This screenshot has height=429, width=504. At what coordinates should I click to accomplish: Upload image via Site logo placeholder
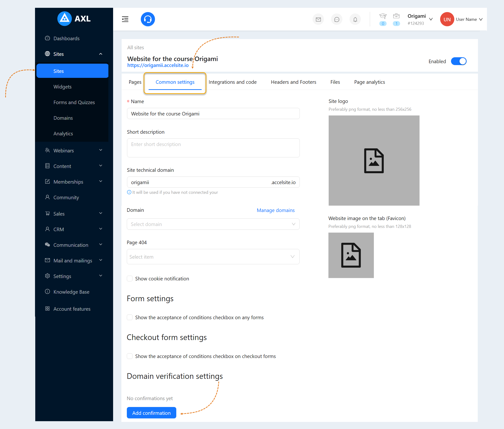pos(374,160)
